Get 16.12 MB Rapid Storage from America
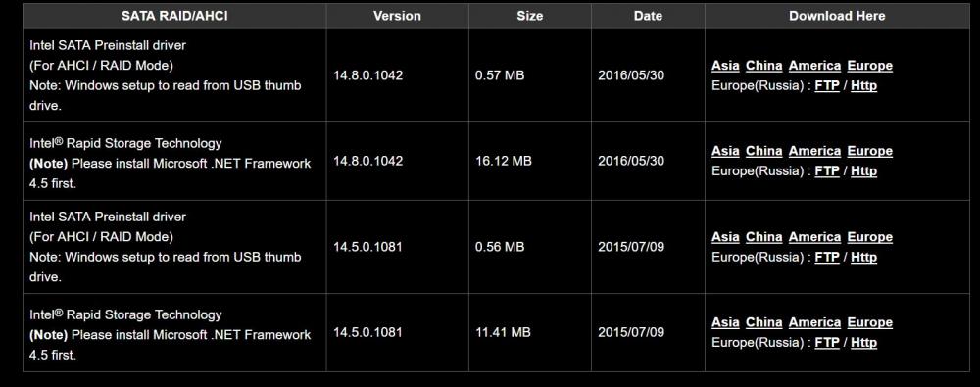Viewport: 980px width, 387px height. click(x=815, y=151)
